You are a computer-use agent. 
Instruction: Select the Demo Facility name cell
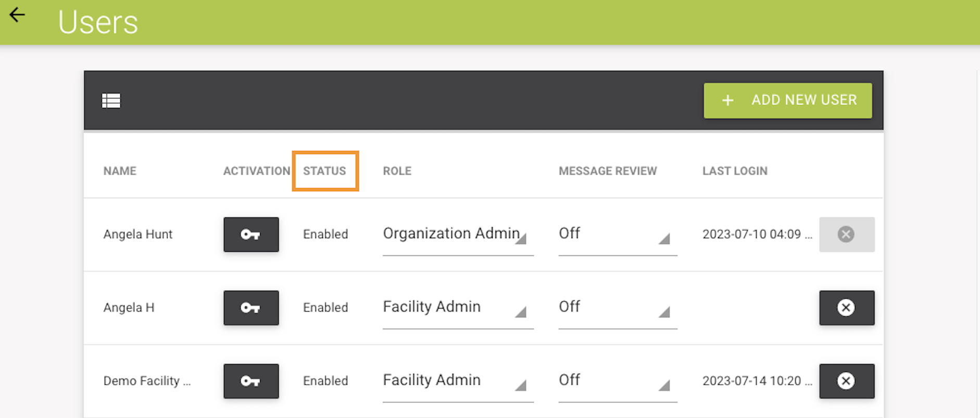[147, 381]
